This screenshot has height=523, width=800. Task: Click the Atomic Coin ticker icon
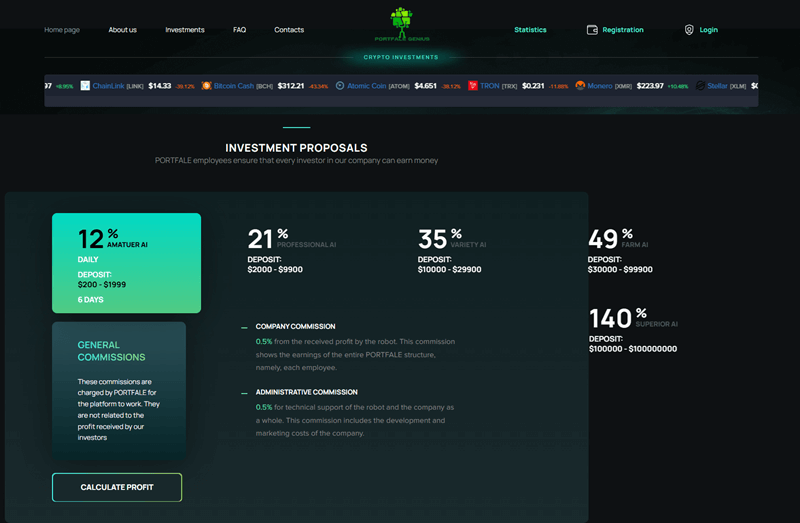click(x=340, y=86)
